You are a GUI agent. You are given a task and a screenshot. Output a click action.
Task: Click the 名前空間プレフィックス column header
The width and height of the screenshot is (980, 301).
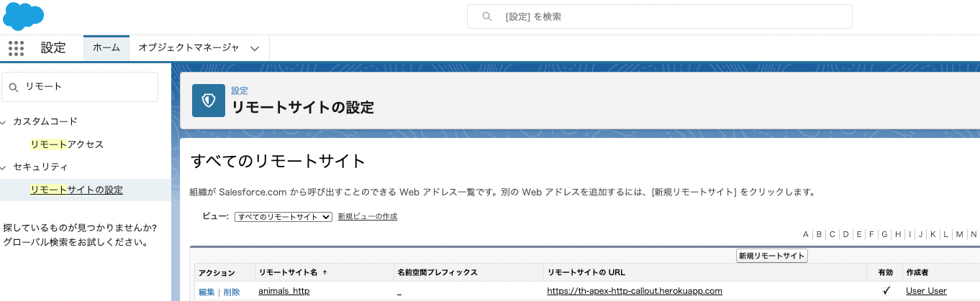(x=437, y=273)
